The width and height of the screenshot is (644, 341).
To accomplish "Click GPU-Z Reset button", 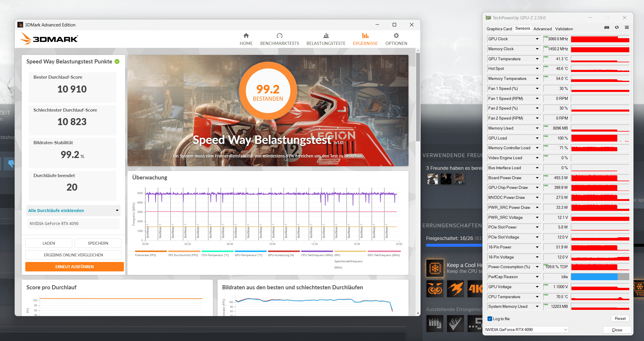I will click(x=620, y=318).
